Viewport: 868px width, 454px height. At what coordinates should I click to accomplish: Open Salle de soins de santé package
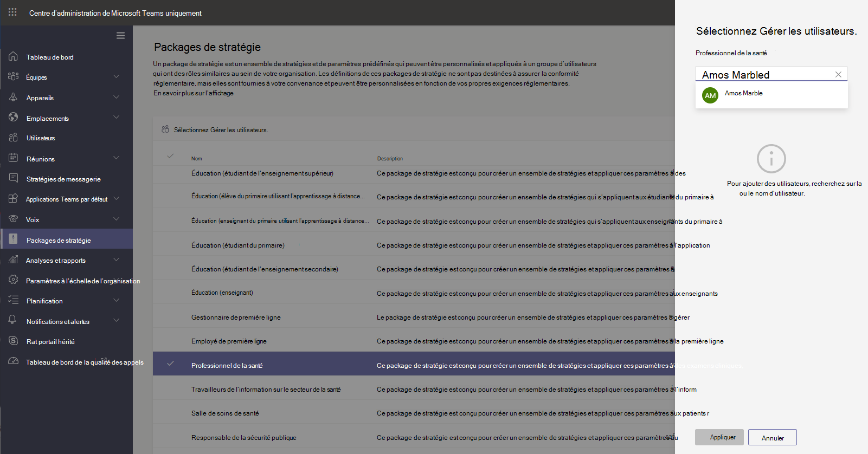[225, 413]
